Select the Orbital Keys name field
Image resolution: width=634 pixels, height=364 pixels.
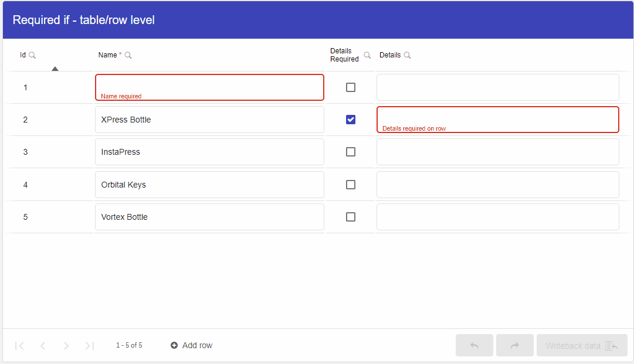[209, 185]
